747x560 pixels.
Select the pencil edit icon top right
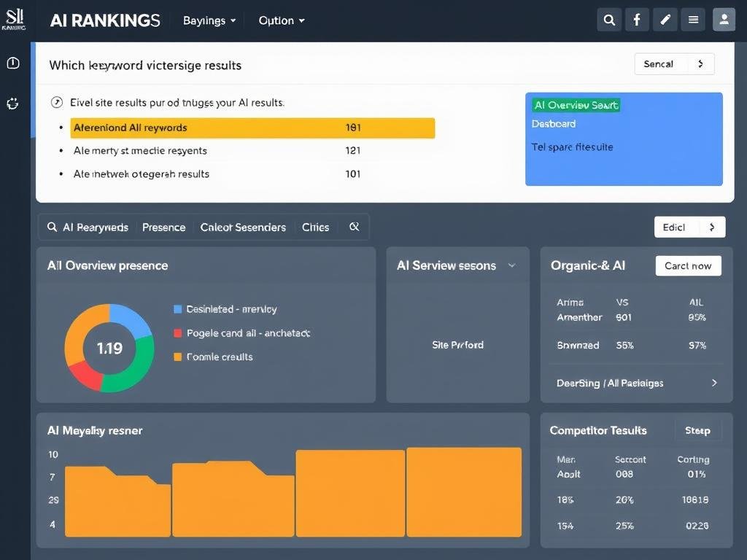[665, 20]
